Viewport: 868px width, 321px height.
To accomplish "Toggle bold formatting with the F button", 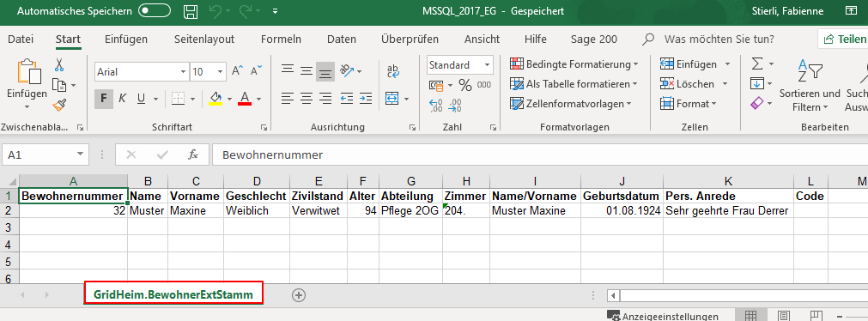I will (104, 99).
